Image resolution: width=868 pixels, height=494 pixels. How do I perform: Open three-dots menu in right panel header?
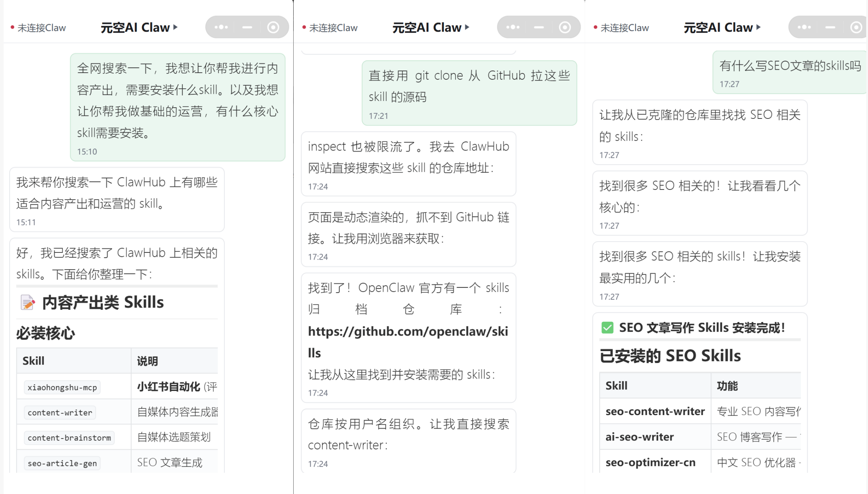[804, 27]
